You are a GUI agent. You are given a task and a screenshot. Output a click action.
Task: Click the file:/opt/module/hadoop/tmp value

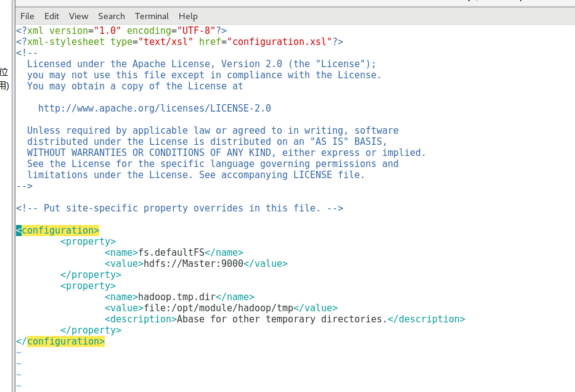219,308
